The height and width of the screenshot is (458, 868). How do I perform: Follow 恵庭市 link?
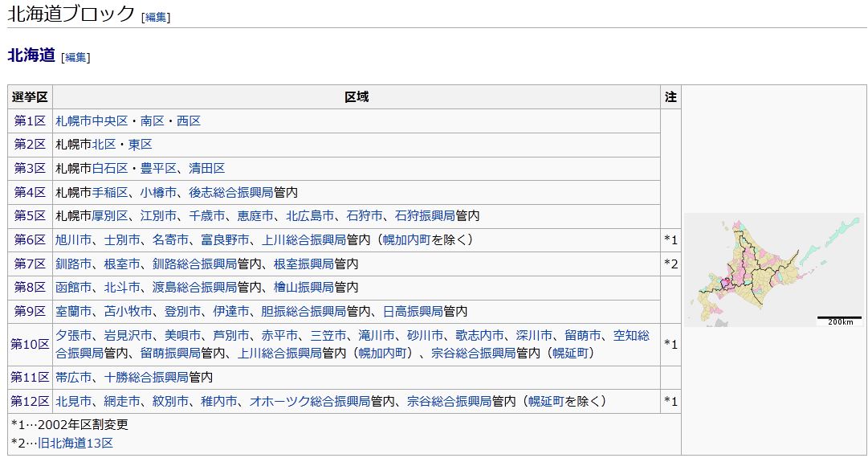256,215
